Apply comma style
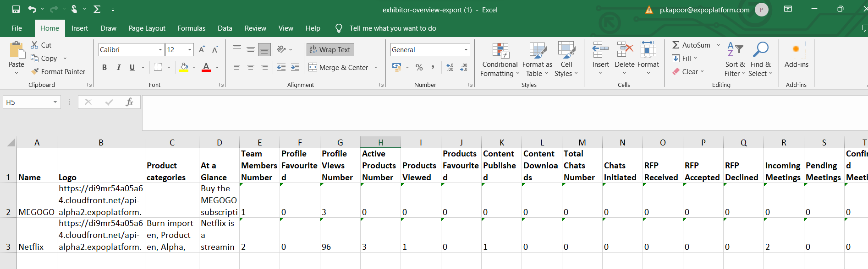This screenshot has height=269, width=868. click(433, 67)
